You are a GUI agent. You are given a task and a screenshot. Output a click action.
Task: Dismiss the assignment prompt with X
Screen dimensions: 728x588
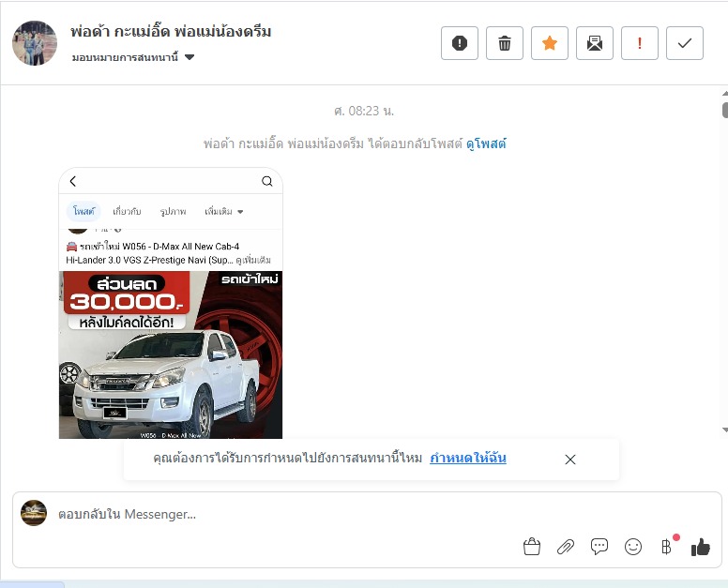[x=570, y=460]
